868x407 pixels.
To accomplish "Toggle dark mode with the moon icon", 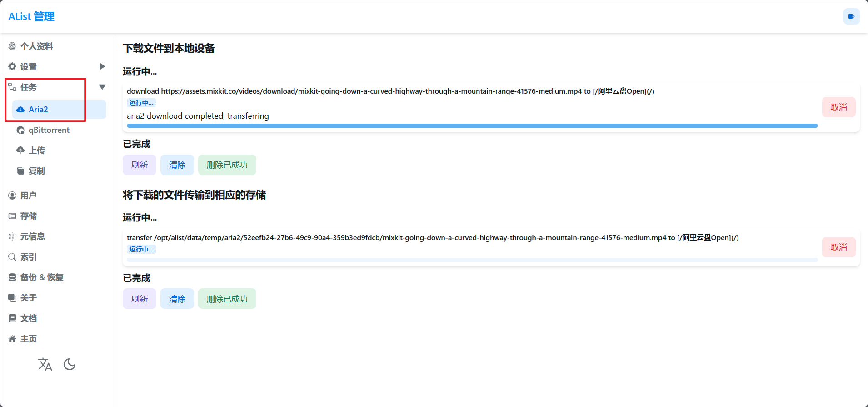I will click(70, 364).
